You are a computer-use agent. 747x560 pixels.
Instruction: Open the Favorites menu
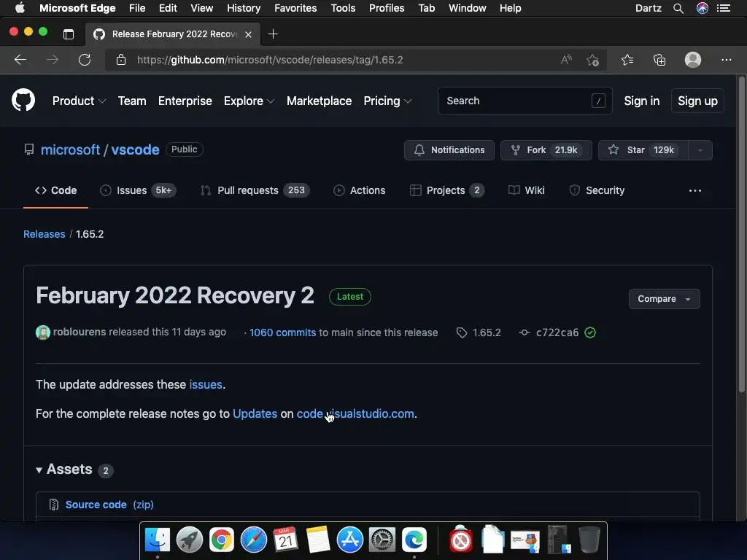pos(295,8)
